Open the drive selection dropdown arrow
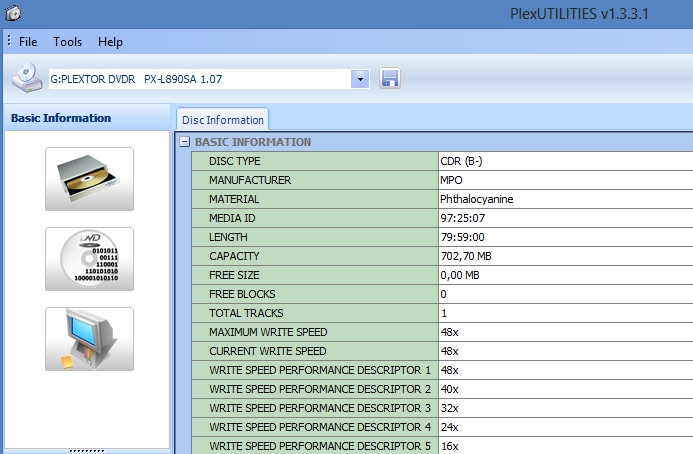 [360, 79]
